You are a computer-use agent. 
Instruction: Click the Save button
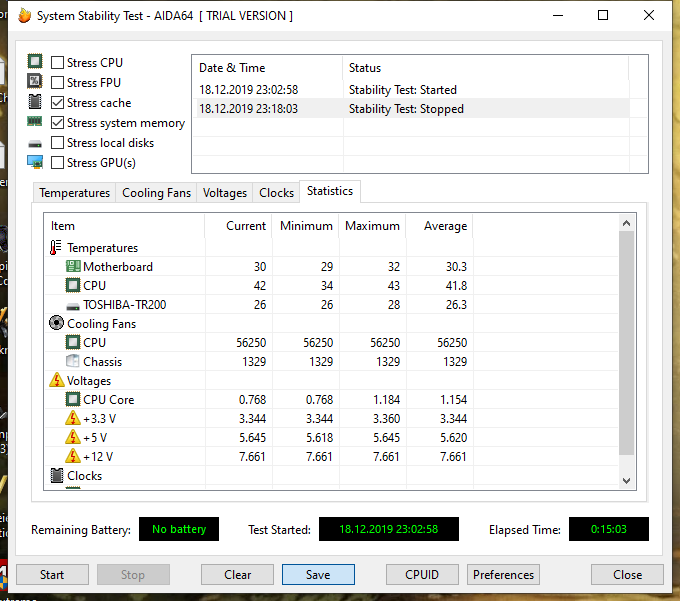[x=318, y=575]
